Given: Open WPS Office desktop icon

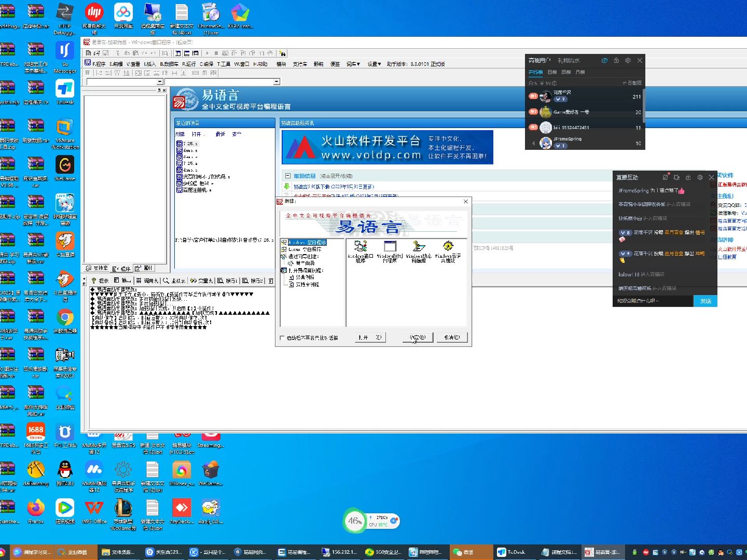Looking at the screenshot, I should click(x=94, y=511).
